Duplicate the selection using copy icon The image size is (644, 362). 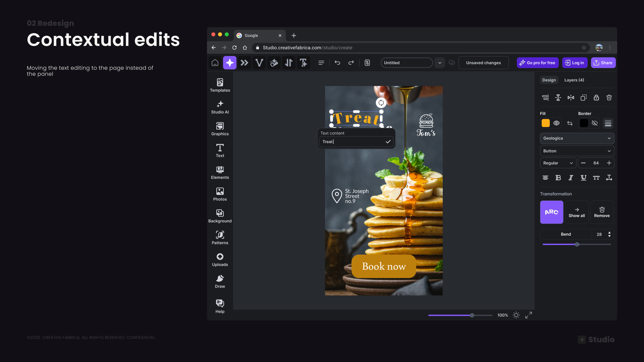pyautogui.click(x=583, y=98)
